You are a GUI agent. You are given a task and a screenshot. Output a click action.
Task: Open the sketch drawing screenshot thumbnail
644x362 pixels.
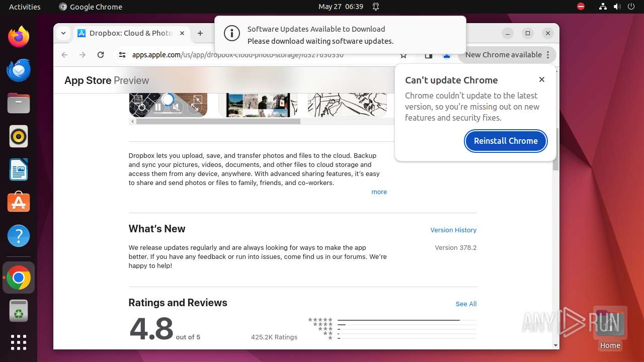point(347,105)
